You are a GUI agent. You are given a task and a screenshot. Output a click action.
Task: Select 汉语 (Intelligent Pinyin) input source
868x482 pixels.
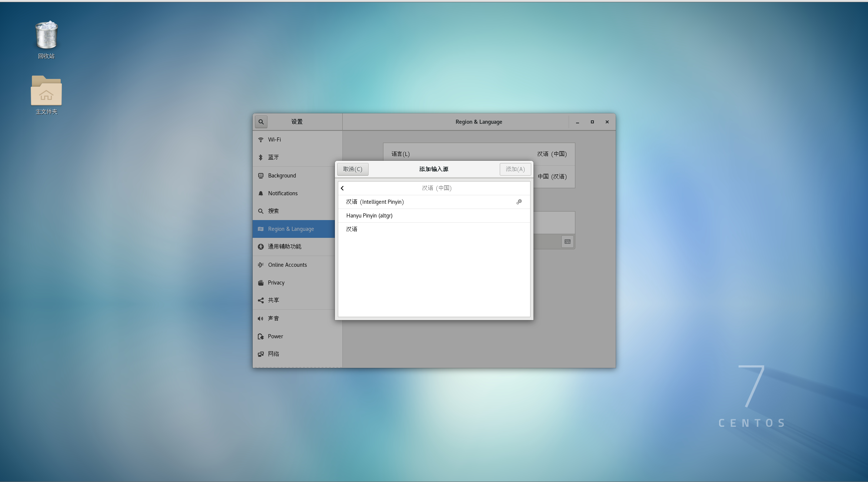point(375,202)
